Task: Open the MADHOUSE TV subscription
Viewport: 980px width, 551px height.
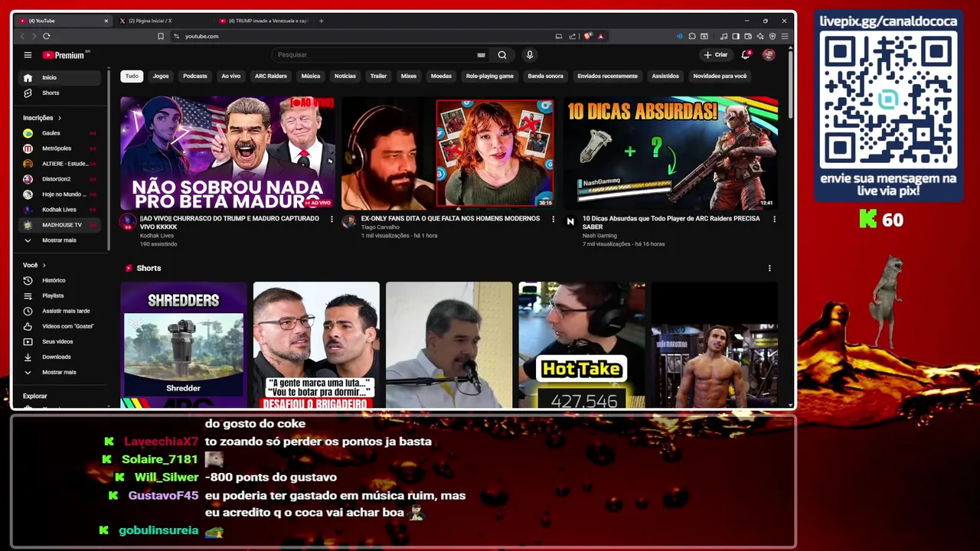Action: (x=60, y=225)
